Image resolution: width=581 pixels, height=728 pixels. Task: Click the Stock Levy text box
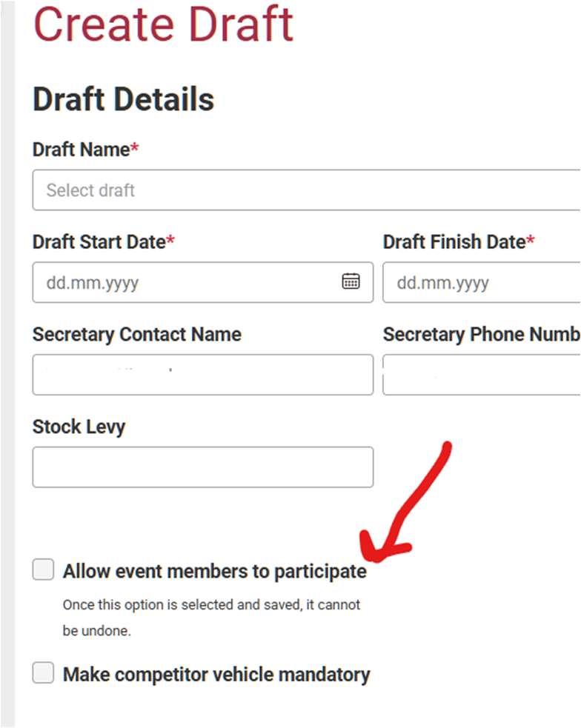(202, 467)
